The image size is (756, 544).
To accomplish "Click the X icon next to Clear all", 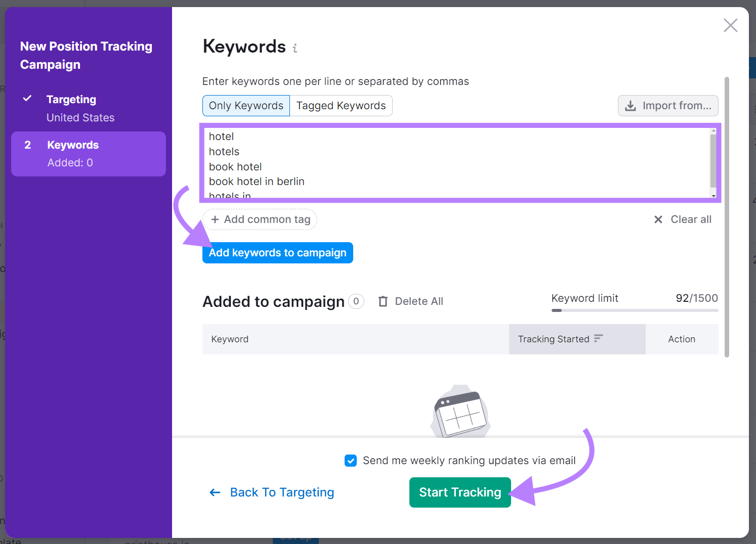I will 658,219.
